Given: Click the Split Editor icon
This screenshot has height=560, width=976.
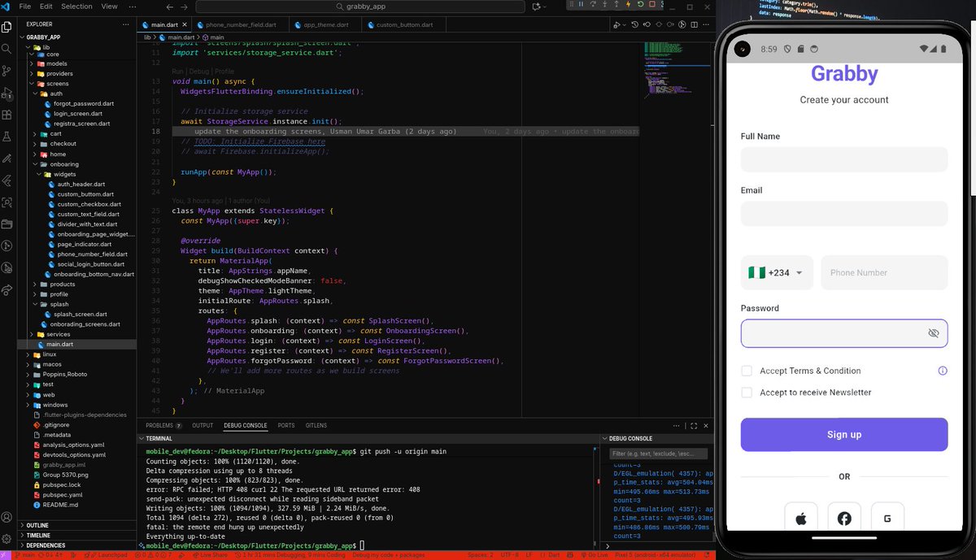Looking at the screenshot, I should coord(693,24).
